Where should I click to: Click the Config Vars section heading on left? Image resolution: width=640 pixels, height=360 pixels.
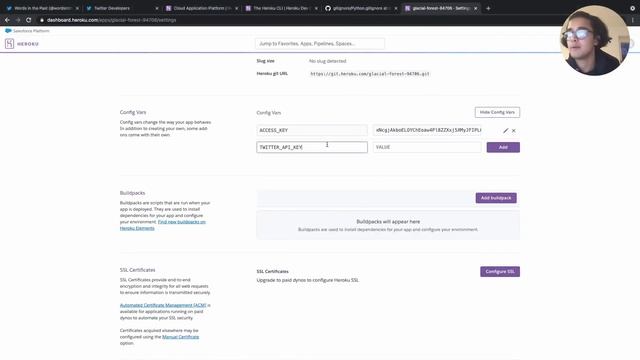pos(133,112)
